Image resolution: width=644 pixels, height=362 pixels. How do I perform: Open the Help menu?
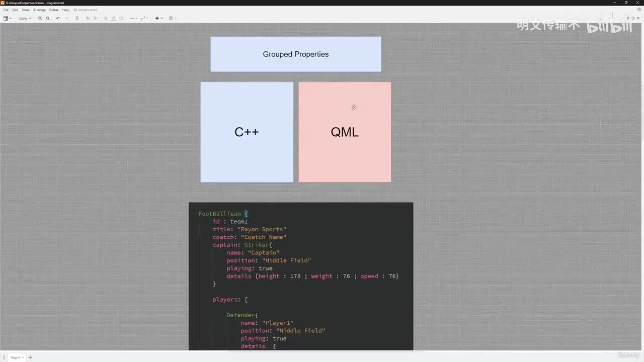[x=66, y=10]
